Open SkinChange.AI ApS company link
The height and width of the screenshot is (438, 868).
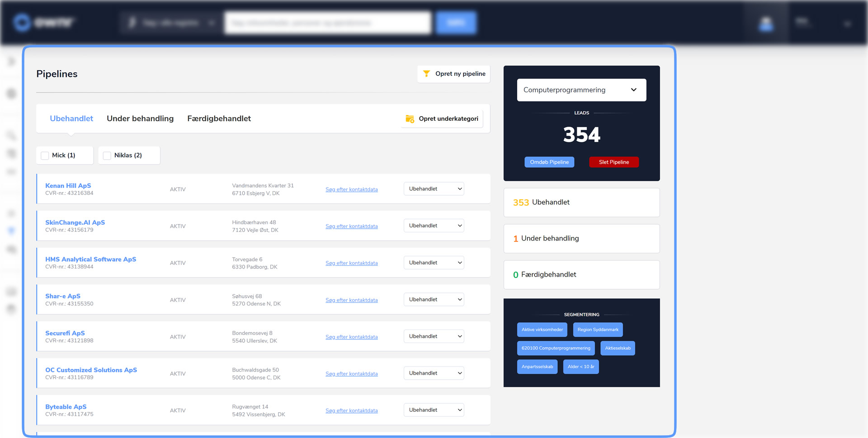(x=75, y=222)
